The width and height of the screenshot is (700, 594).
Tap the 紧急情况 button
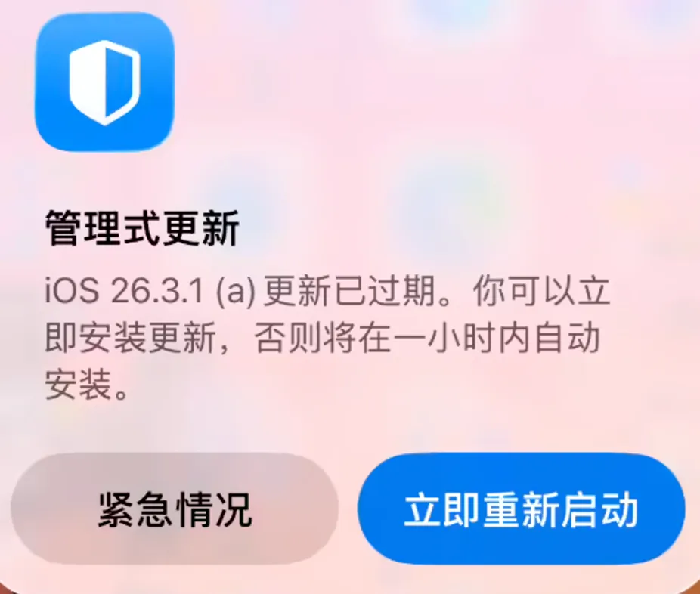click(x=175, y=509)
